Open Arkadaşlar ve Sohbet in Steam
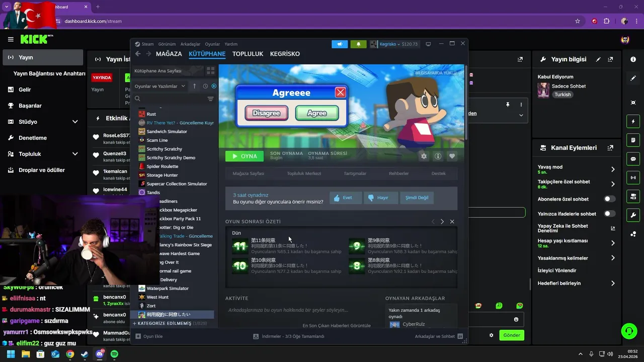The image size is (644, 362). click(439, 336)
